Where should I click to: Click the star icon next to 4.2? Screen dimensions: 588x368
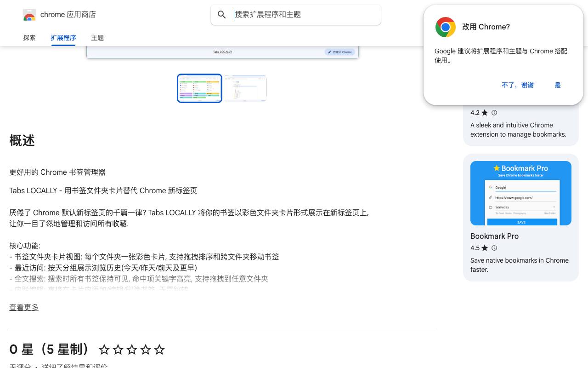coord(485,113)
